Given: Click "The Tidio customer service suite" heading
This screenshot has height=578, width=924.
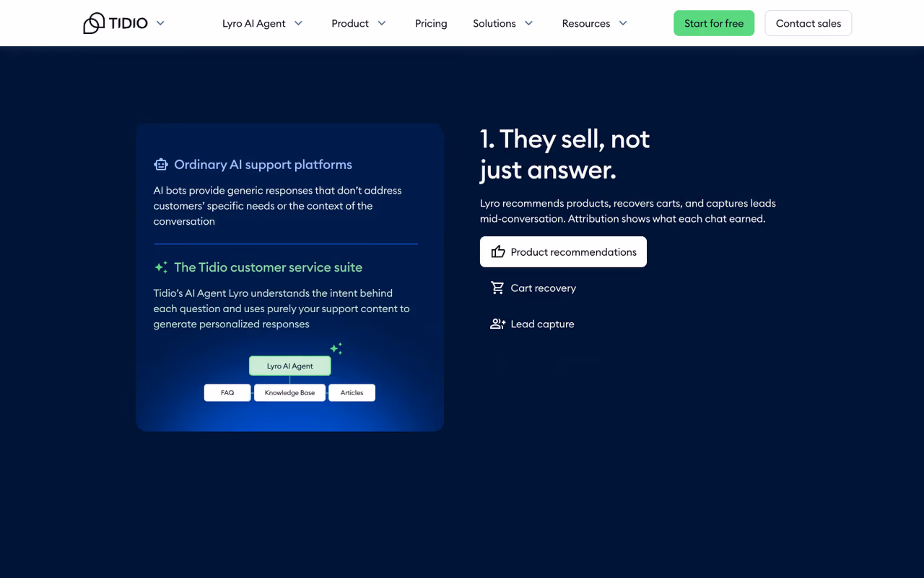Looking at the screenshot, I should tap(268, 267).
